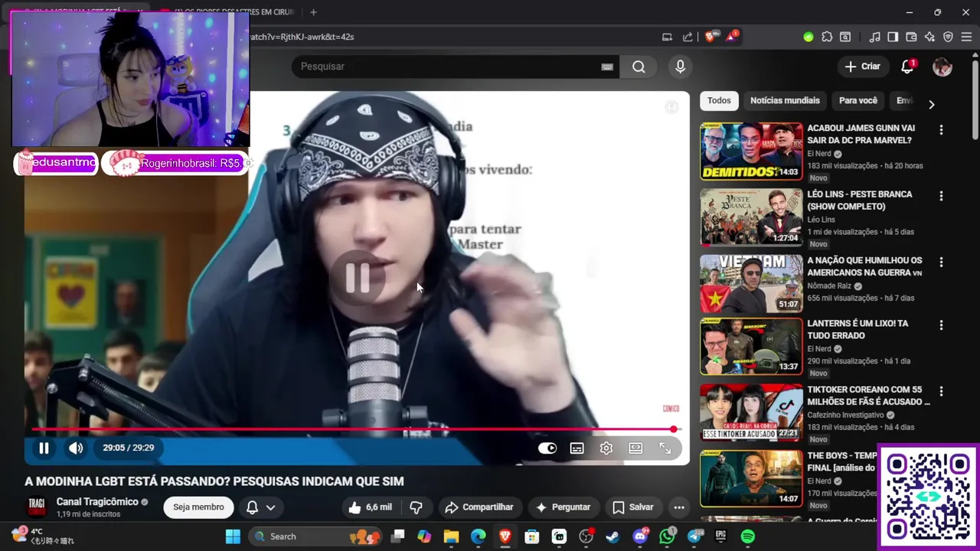This screenshot has width=980, height=551.
Task: Click the red video progress bar
Action: pyautogui.click(x=352, y=429)
